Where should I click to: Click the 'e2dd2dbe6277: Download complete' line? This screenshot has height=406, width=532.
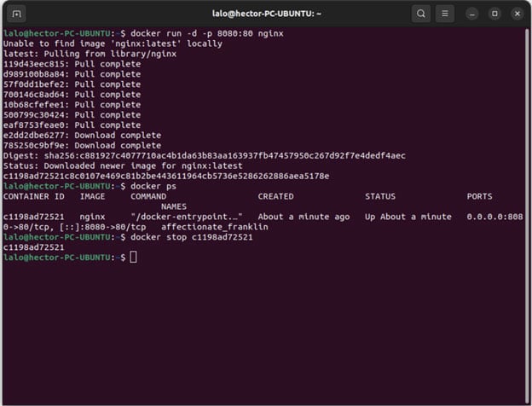click(x=82, y=136)
